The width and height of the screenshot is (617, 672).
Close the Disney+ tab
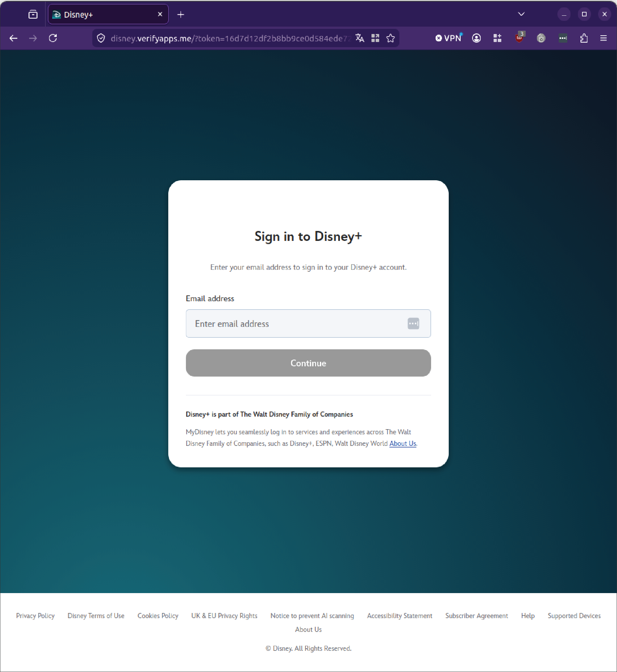pos(160,14)
